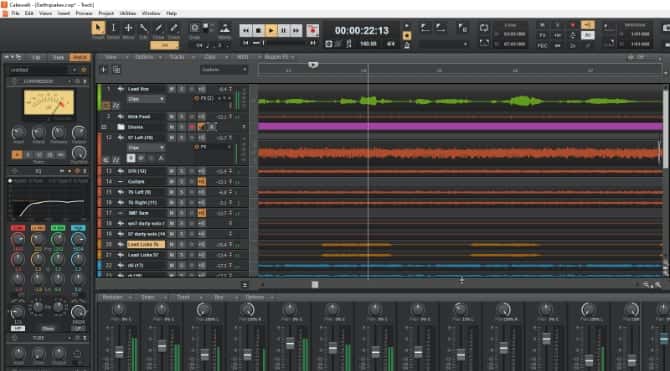Screen dimensions: 670x371
Task: Click the PC (2) ProChannel button
Action: click(x=205, y=98)
